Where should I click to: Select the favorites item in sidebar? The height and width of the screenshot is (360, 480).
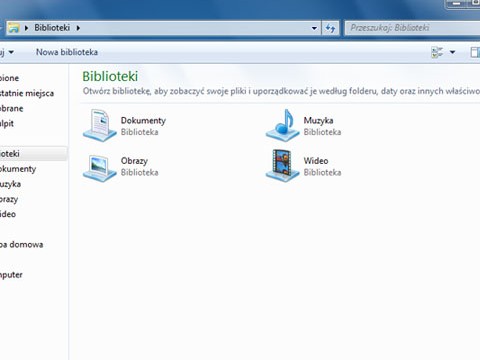[x=9, y=78]
